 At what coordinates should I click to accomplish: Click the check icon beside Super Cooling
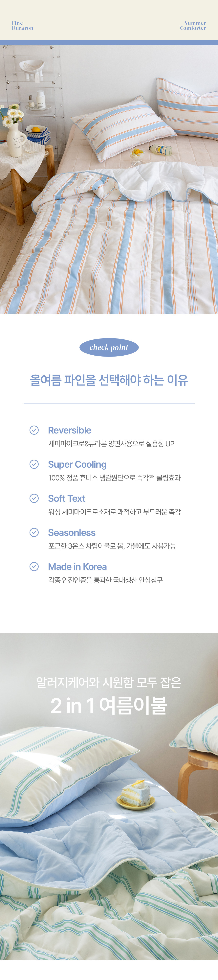coord(34,464)
